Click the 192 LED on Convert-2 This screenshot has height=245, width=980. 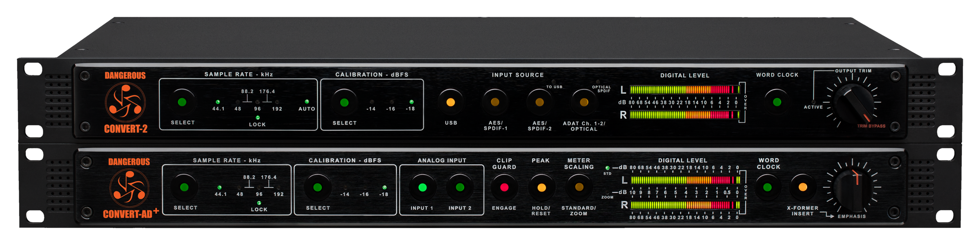pyautogui.click(x=277, y=102)
